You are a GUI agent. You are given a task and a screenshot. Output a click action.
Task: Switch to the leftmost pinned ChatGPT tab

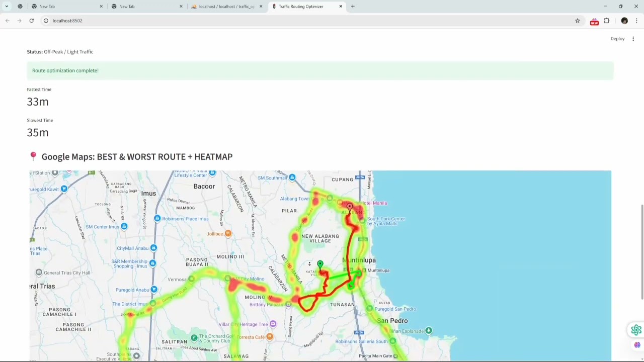20,7
